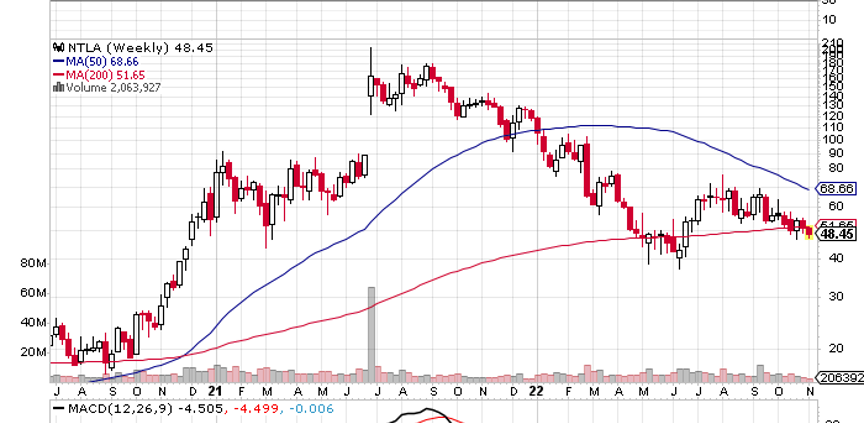Click the 100 price level on right axis

click(x=833, y=139)
